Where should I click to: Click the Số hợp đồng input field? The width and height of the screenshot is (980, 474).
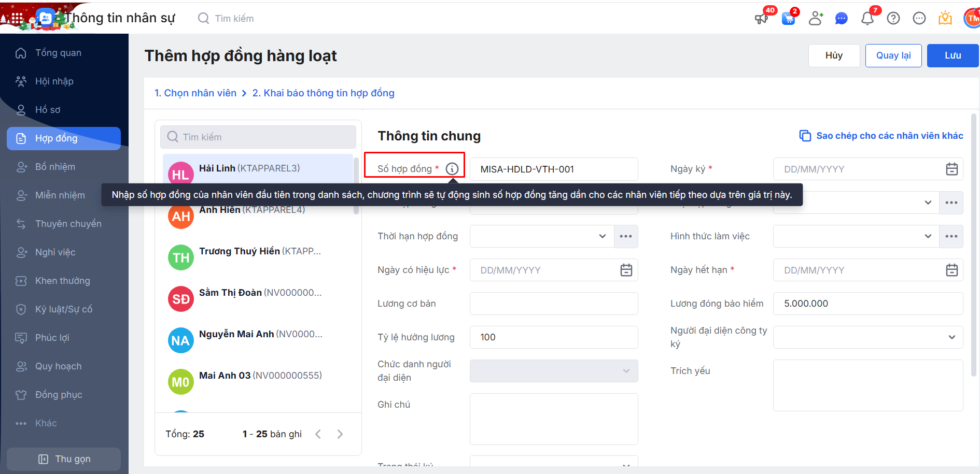553,169
